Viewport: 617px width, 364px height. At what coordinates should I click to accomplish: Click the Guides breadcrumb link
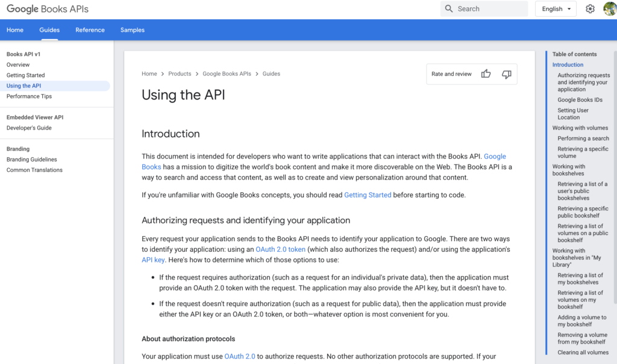pos(272,74)
